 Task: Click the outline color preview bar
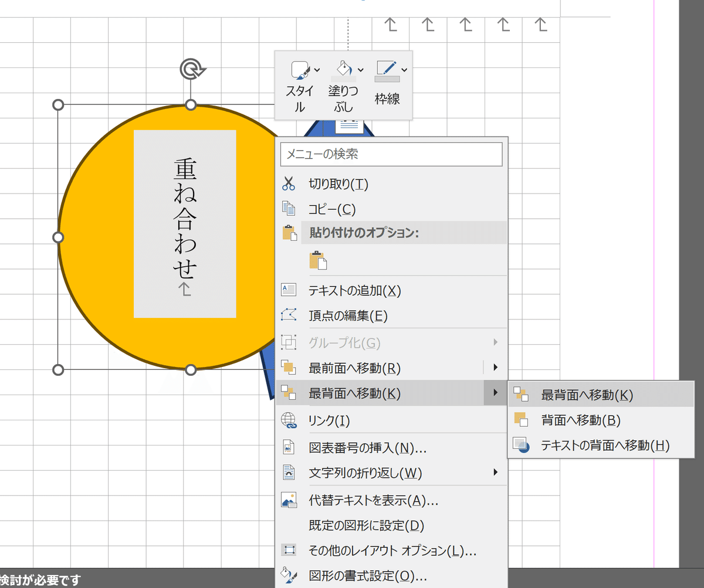coord(387,79)
